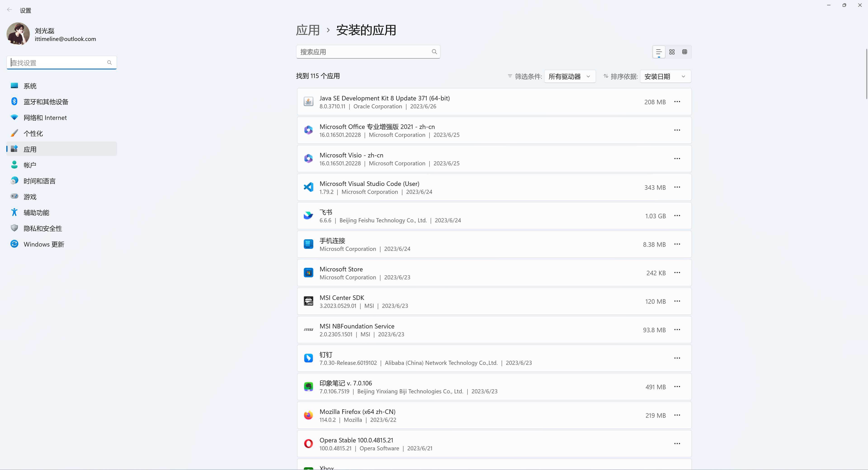Image resolution: width=868 pixels, height=470 pixels.
Task: Click search magnifier in 搜索应用 box
Action: pyautogui.click(x=434, y=52)
